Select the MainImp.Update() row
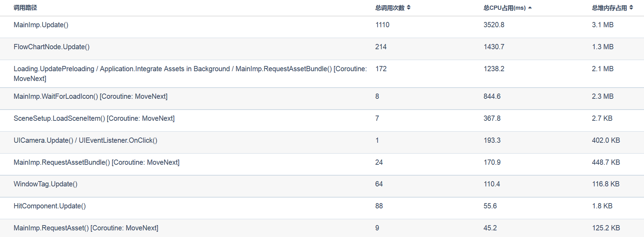 (x=41, y=25)
